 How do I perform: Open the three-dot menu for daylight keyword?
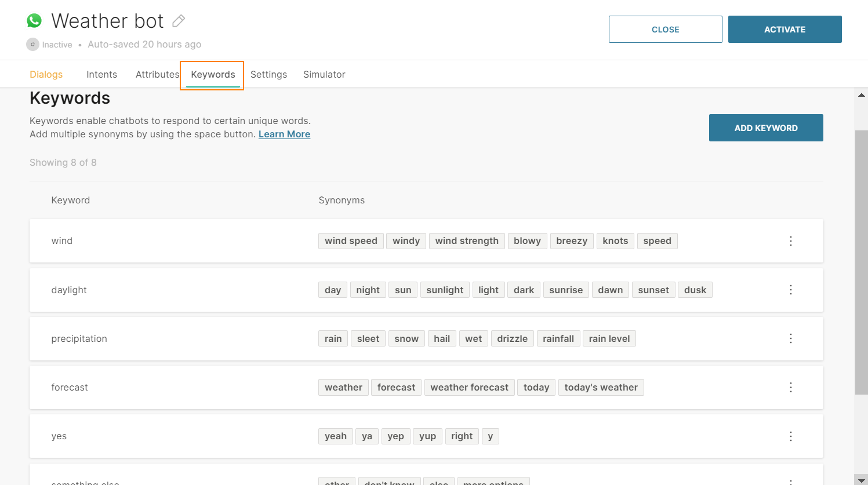790,290
